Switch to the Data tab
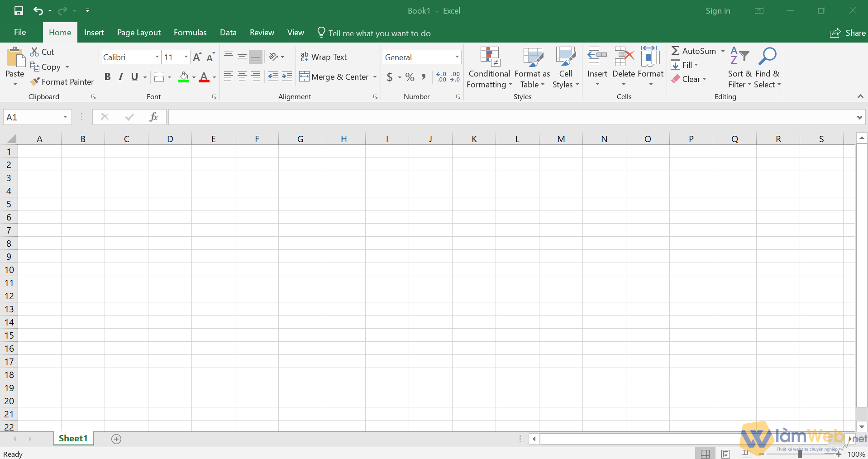The width and height of the screenshot is (868, 459). [x=228, y=33]
